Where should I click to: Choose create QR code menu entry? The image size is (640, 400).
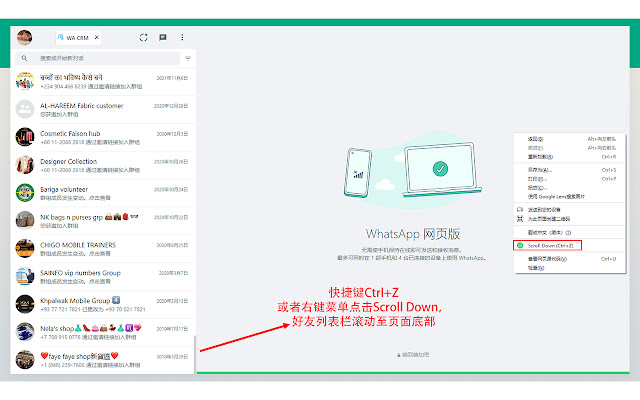click(570, 219)
